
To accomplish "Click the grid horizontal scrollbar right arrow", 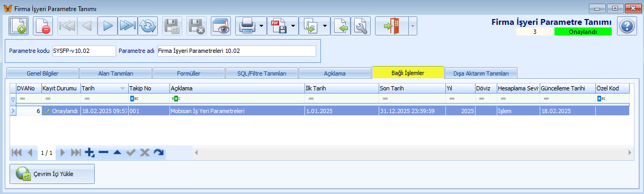I will [x=630, y=152].
